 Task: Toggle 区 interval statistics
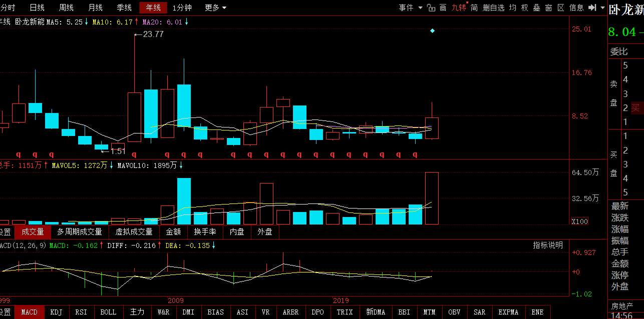coord(561,7)
